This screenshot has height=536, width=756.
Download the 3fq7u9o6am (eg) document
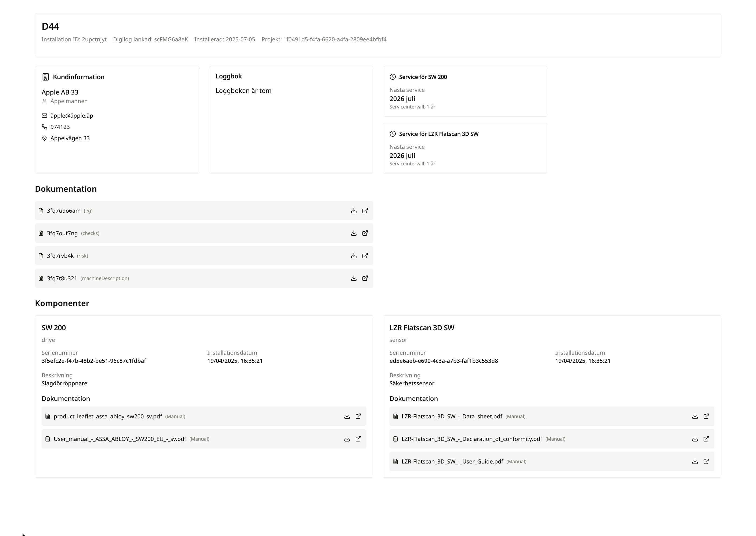pos(354,211)
